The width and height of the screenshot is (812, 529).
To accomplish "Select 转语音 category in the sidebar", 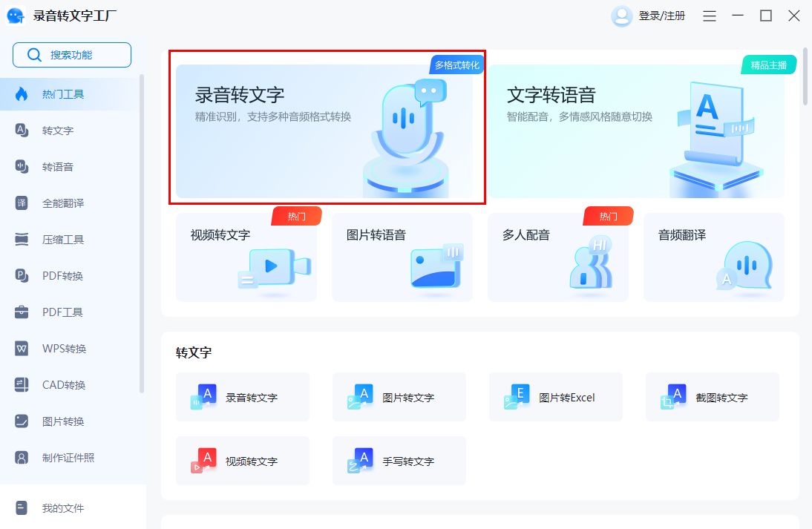I will (71, 167).
